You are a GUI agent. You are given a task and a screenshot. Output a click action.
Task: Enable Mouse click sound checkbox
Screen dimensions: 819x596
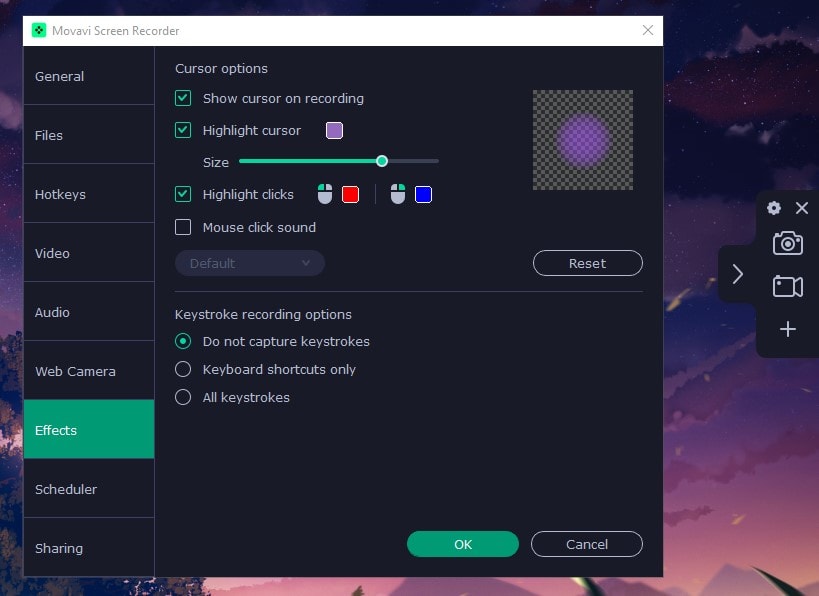coord(183,227)
